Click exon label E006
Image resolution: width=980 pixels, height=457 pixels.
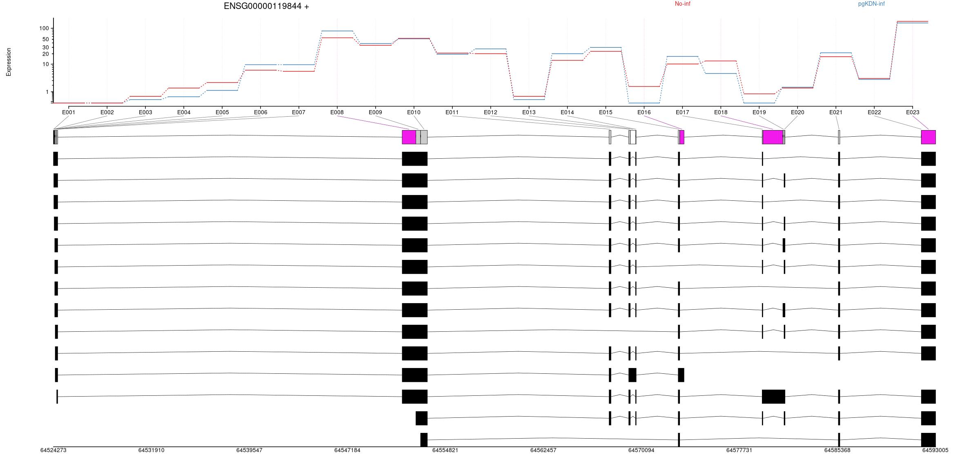(261, 112)
